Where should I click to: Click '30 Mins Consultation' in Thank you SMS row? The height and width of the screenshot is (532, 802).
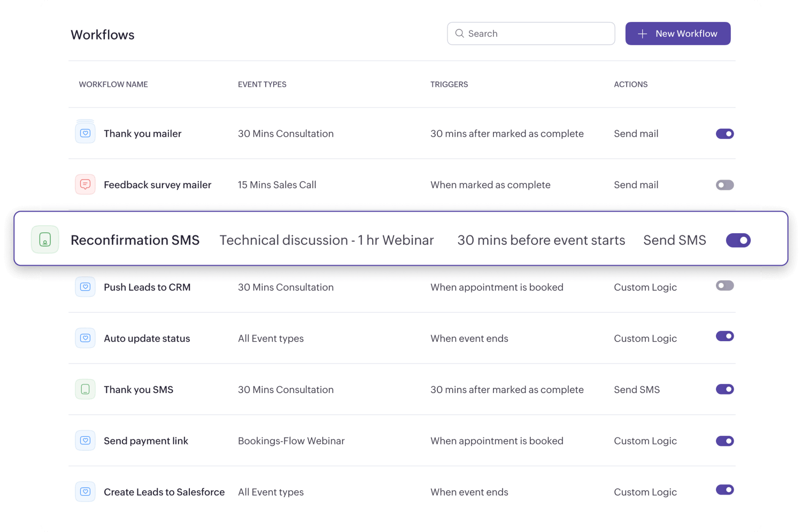pos(286,390)
